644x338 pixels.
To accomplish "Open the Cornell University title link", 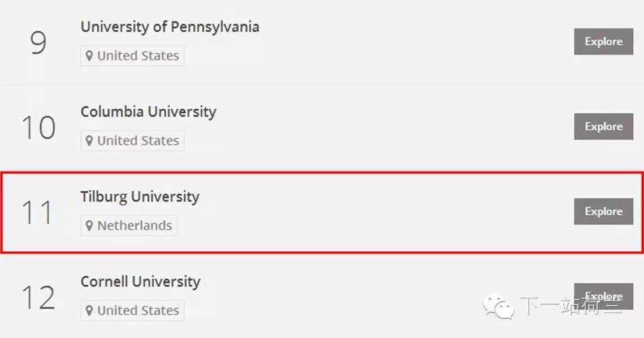I will coord(140,282).
